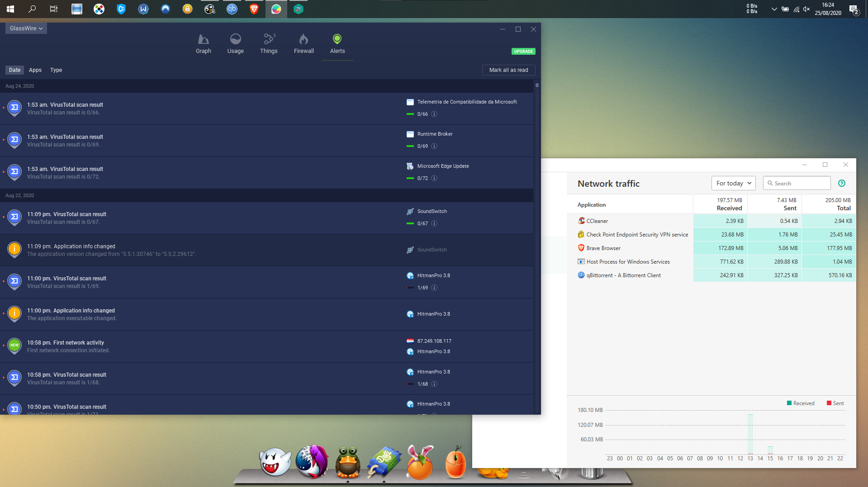Sort alerts by Date
868x487 pixels.
tap(15, 70)
